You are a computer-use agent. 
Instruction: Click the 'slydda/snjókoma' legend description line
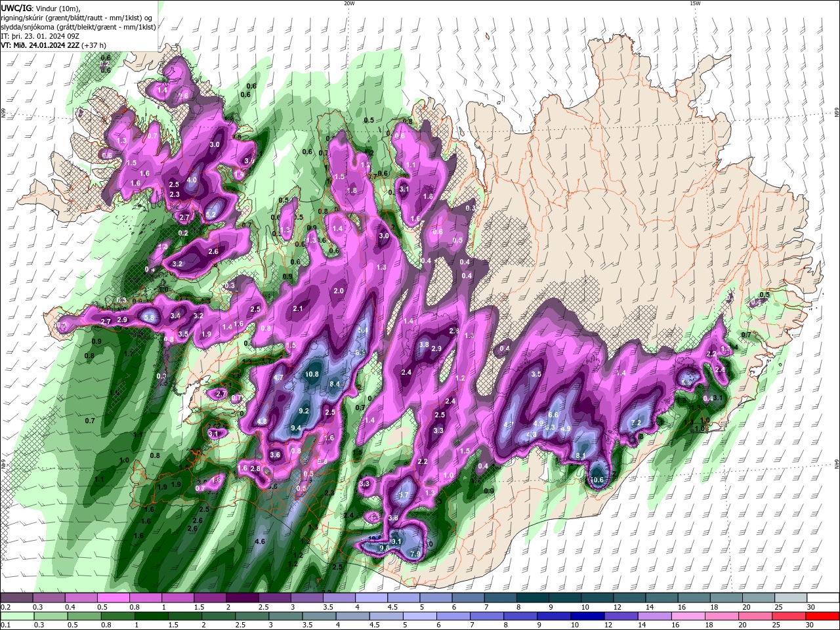pos(79,27)
